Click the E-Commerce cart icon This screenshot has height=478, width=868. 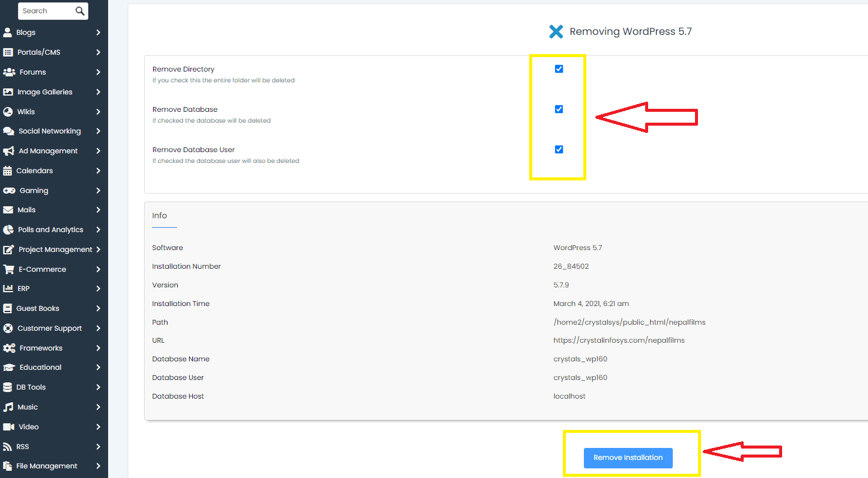(8, 269)
